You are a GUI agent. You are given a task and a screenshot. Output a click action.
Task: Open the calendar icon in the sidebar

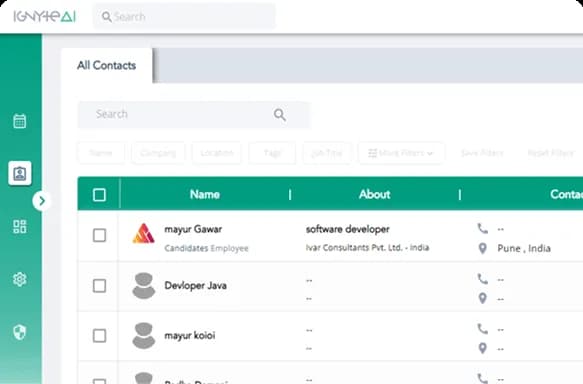(20, 121)
